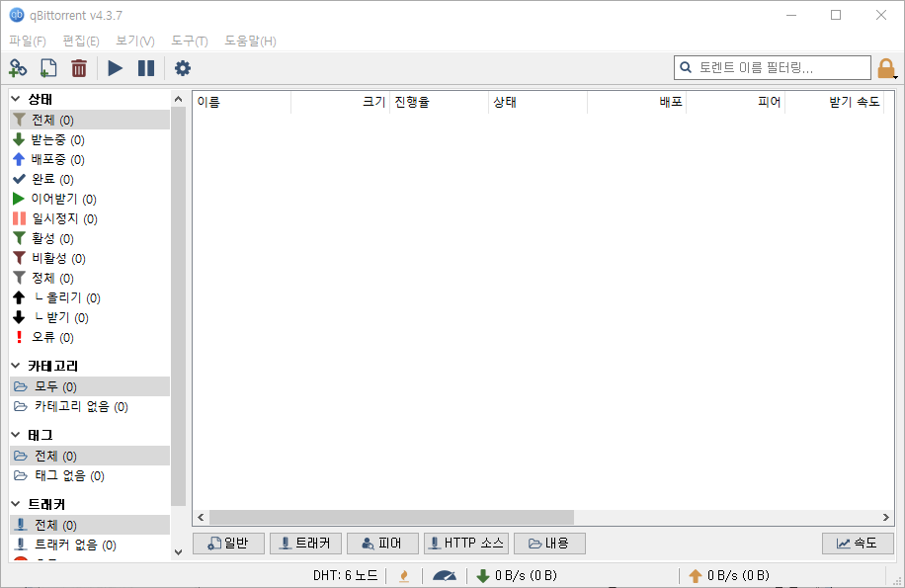Select 카테고리 없음 (0) filter
The image size is (905, 588).
90,406
